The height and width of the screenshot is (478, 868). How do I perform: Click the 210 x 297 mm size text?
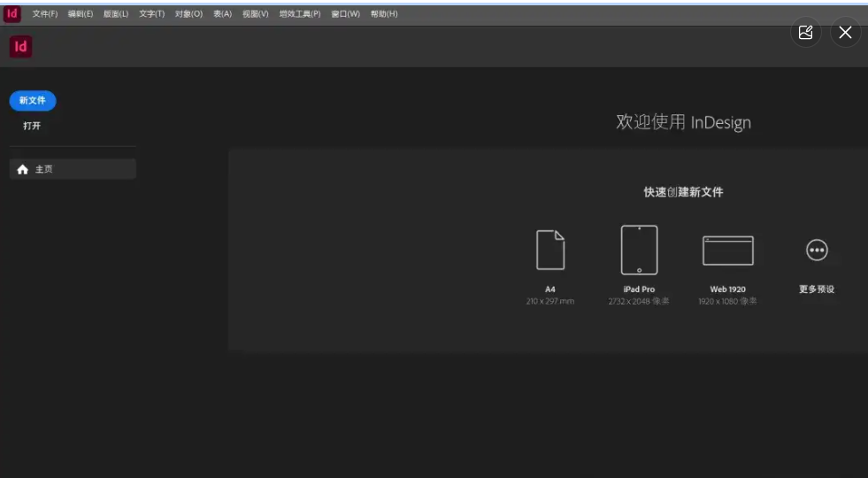click(550, 301)
